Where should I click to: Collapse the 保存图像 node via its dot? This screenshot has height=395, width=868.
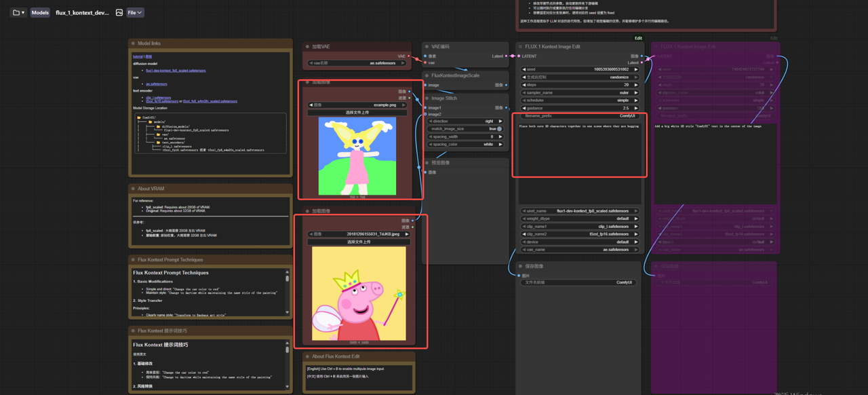pyautogui.click(x=521, y=266)
